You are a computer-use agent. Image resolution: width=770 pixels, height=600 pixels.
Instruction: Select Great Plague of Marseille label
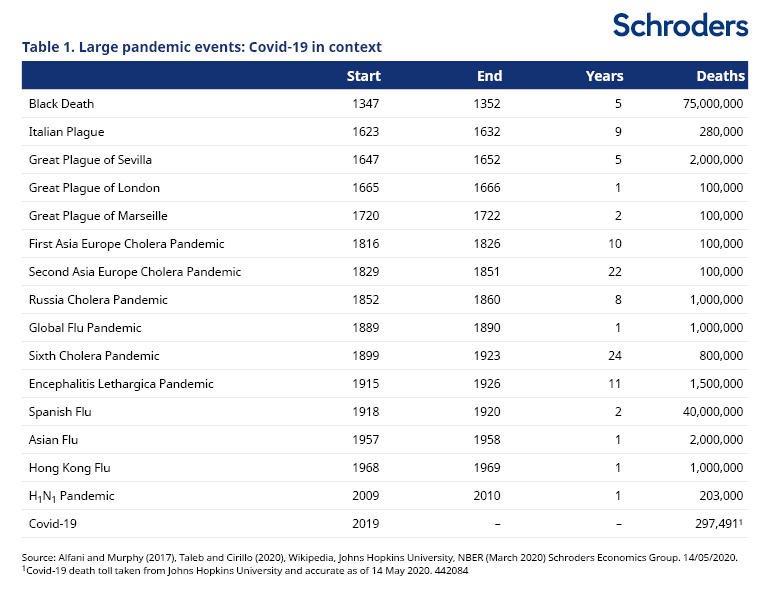98,216
